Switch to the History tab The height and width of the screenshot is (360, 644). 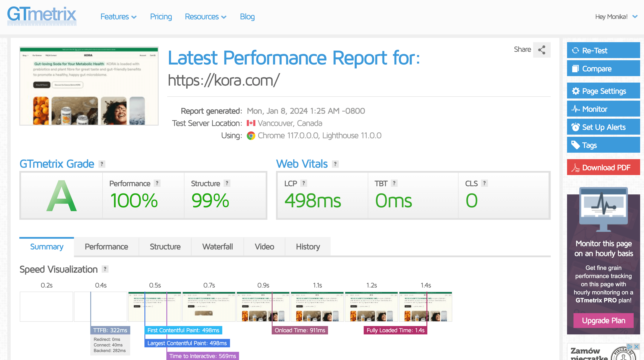click(308, 247)
